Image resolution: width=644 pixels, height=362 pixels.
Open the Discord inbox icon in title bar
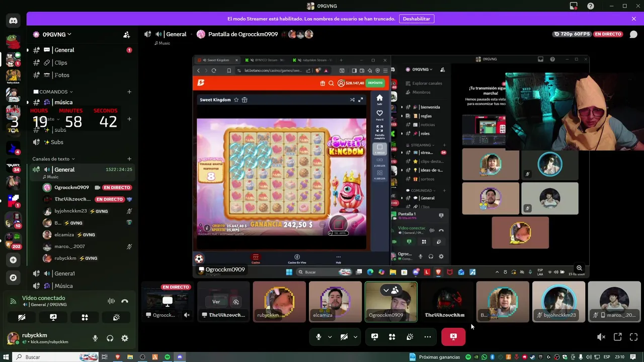coord(574,6)
